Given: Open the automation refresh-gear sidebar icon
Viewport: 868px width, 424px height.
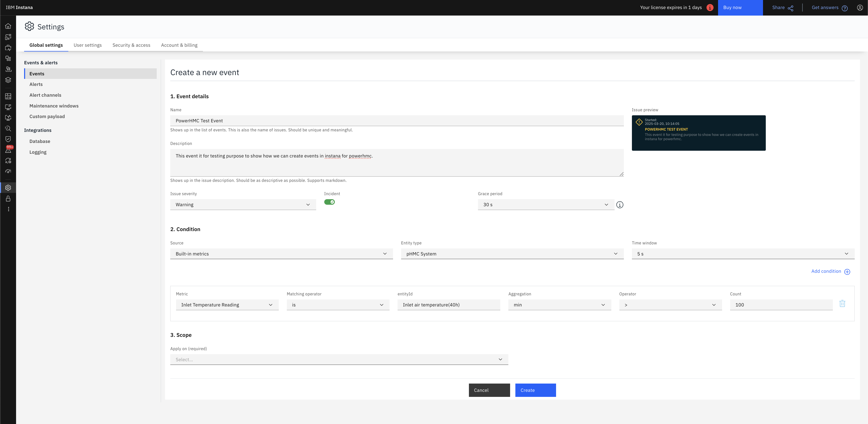Looking at the screenshot, I should tap(8, 161).
